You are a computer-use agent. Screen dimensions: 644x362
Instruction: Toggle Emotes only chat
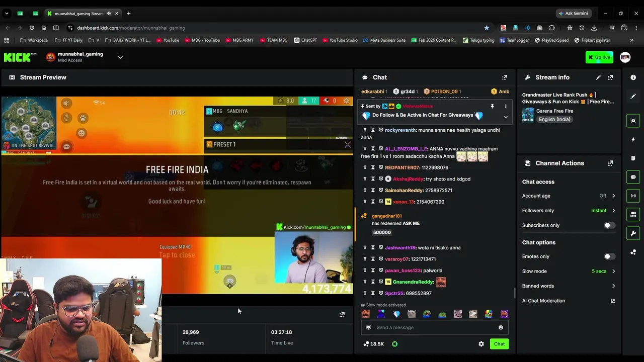coord(609,256)
